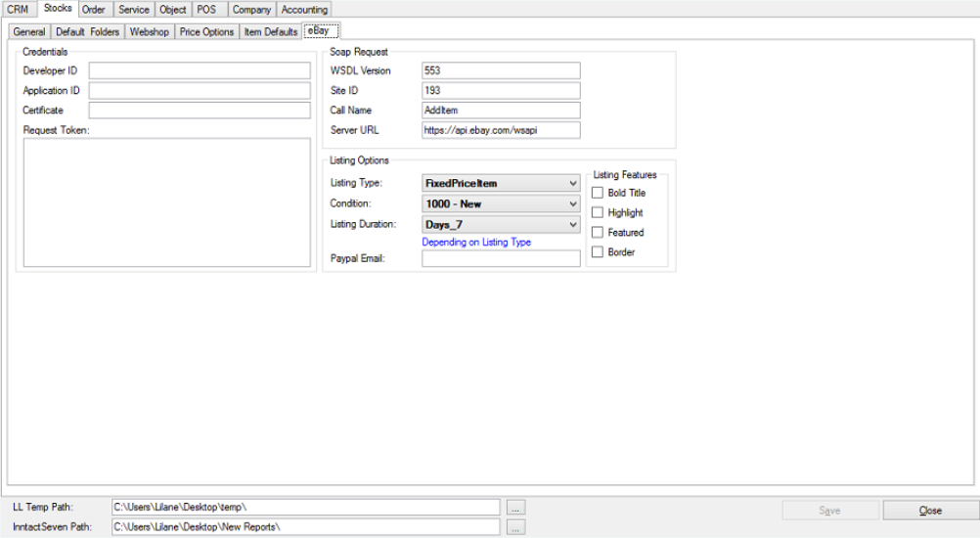Switch to the CRM tab
The width and height of the screenshot is (980, 538).
19,10
